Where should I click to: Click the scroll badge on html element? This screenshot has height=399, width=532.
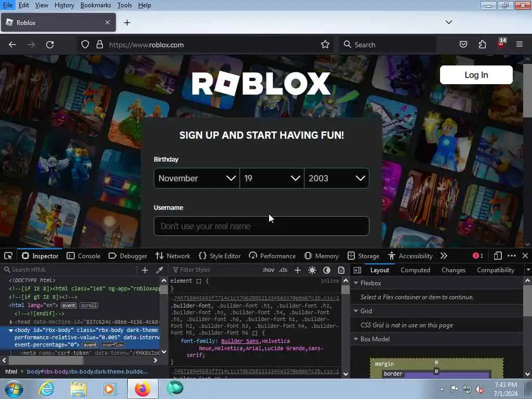[x=89, y=305]
